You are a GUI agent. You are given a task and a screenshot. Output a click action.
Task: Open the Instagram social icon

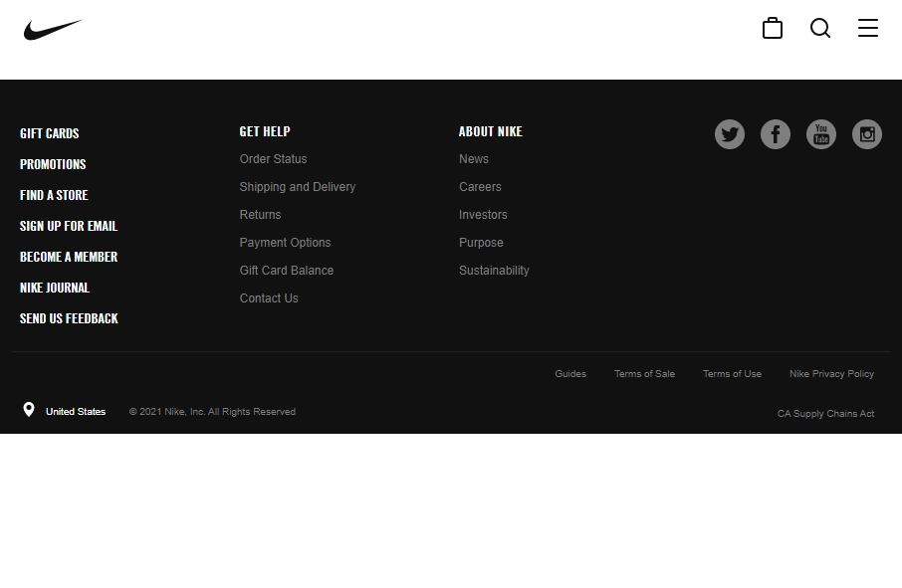coord(867,134)
